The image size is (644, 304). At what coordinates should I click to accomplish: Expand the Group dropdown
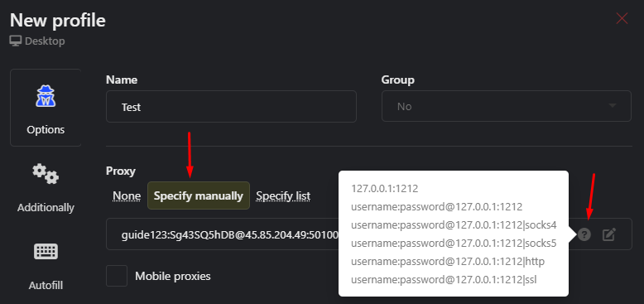pos(507,106)
